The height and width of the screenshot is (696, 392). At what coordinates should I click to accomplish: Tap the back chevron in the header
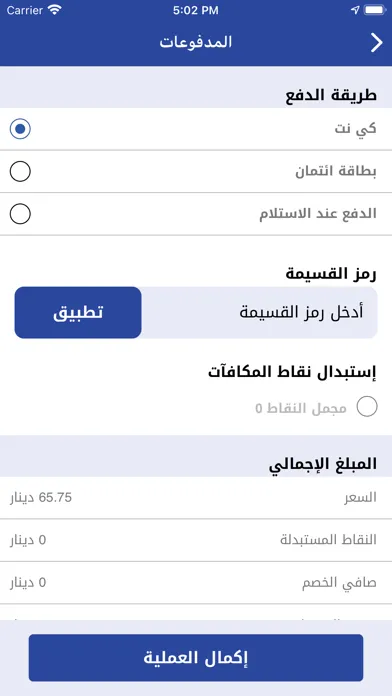[376, 43]
